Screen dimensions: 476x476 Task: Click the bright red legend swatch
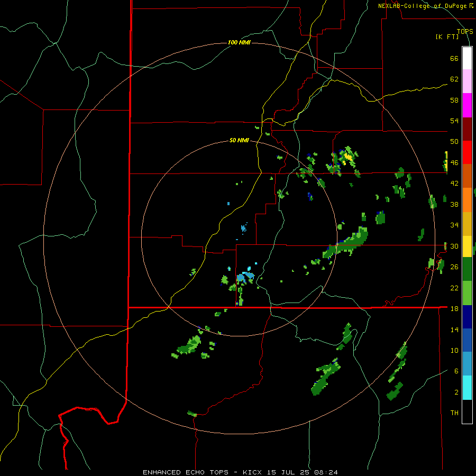tap(467, 152)
